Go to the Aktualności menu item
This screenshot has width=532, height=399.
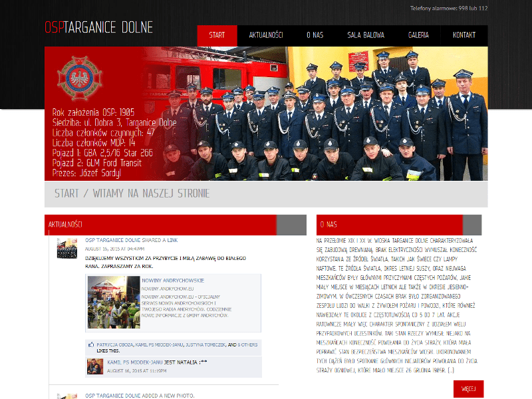pyautogui.click(x=266, y=35)
